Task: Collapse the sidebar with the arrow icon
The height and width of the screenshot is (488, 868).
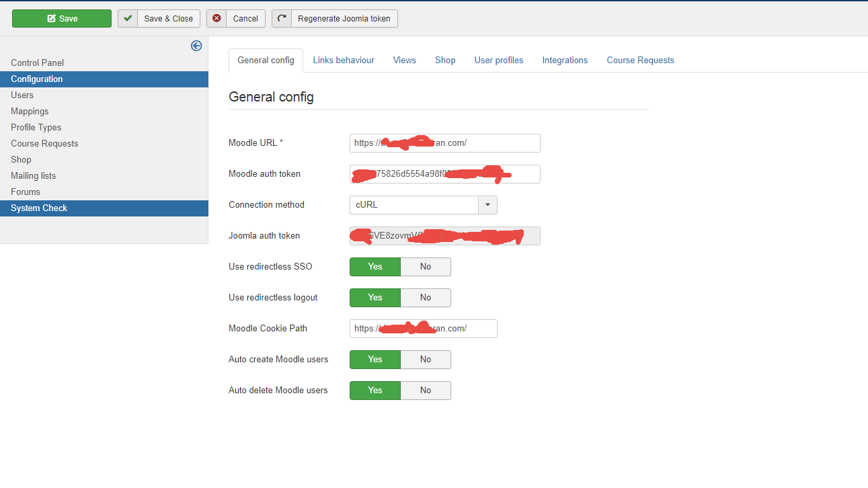Action: coord(196,46)
